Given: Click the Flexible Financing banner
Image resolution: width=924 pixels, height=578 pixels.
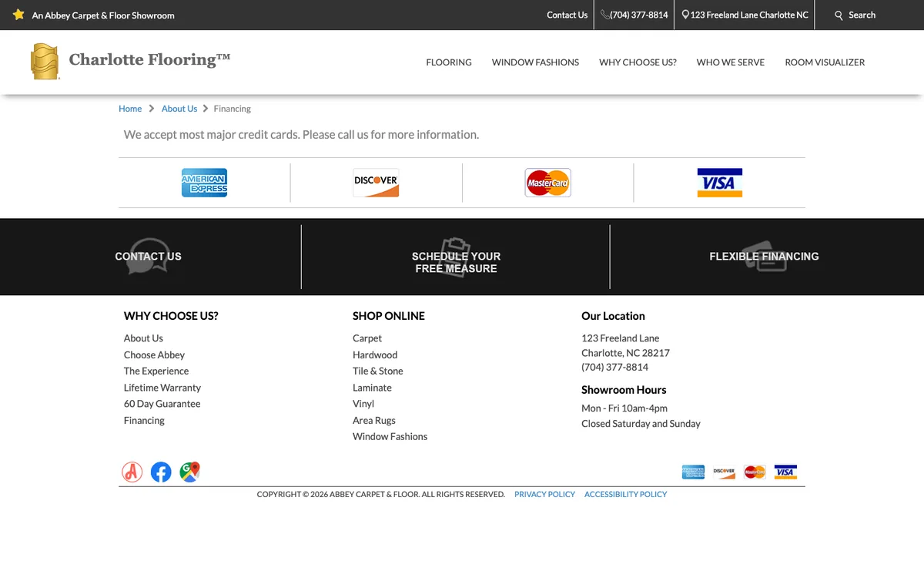Looking at the screenshot, I should click(x=764, y=257).
